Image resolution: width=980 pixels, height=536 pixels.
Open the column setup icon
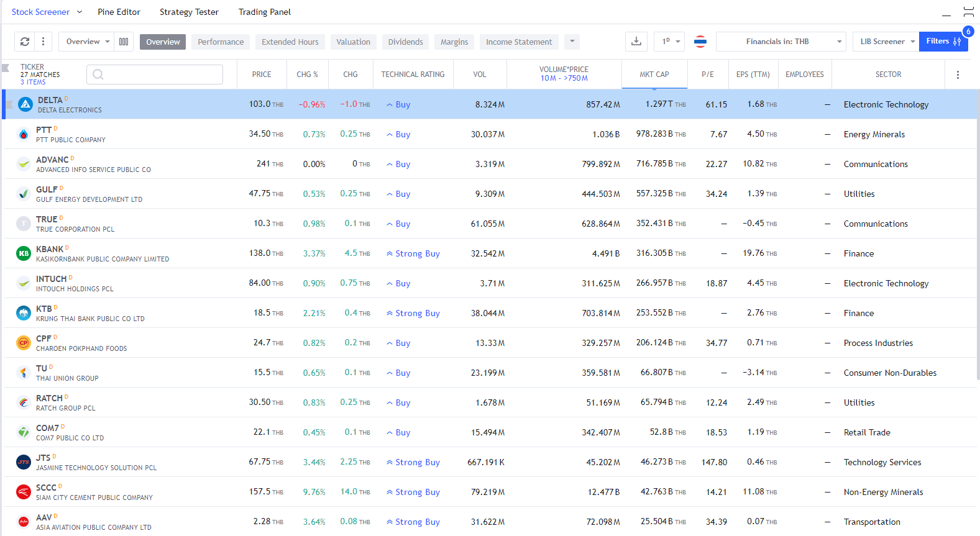click(x=124, y=42)
